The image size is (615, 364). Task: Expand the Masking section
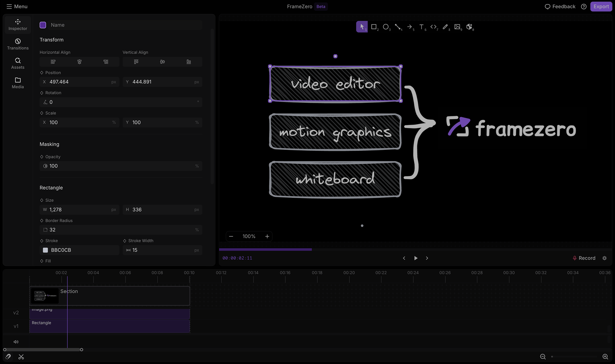(x=49, y=144)
